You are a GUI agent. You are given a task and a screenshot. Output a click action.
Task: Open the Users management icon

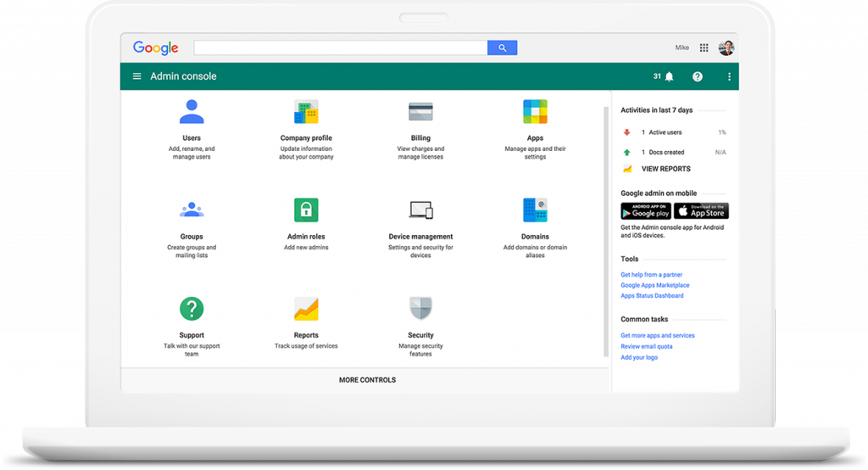click(192, 111)
